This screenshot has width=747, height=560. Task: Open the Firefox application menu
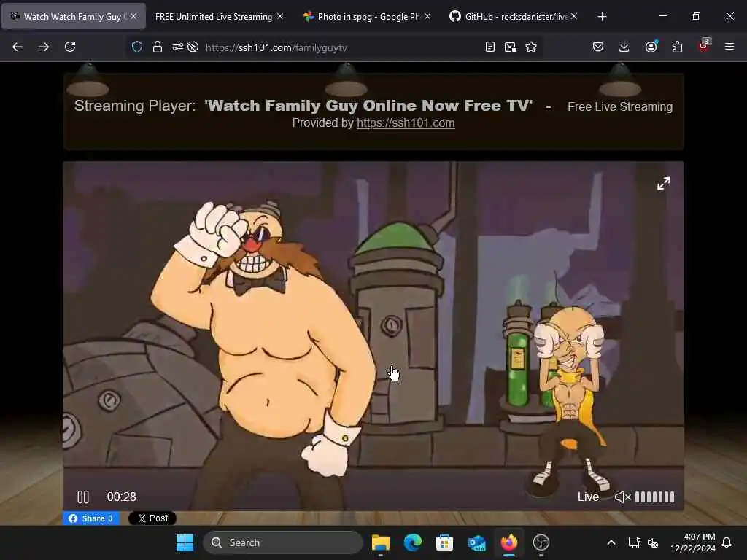coord(729,47)
